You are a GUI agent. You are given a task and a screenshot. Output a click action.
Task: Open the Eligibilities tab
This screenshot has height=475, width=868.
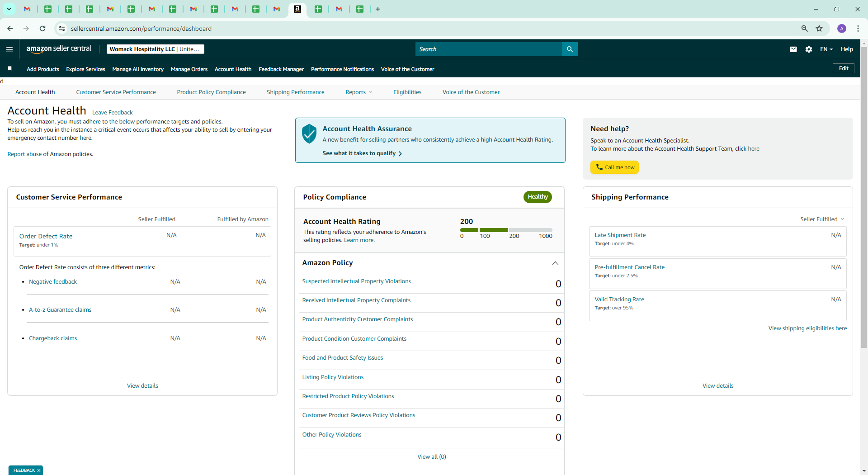point(407,92)
